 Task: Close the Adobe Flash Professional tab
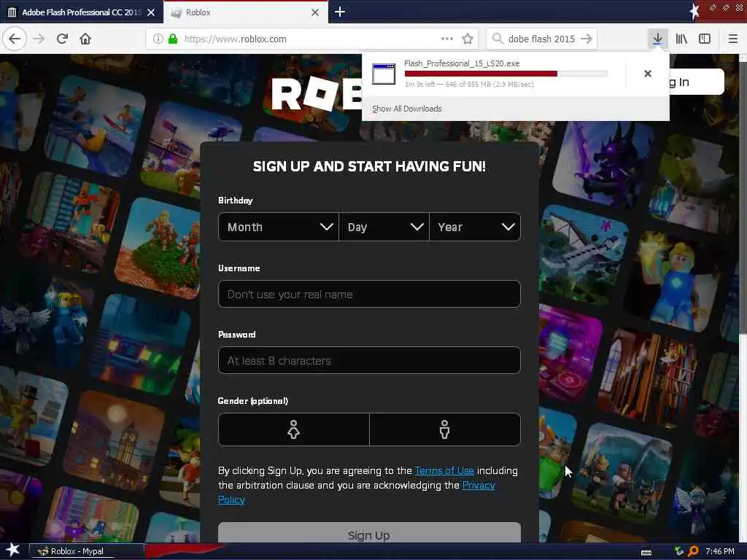[x=151, y=12]
